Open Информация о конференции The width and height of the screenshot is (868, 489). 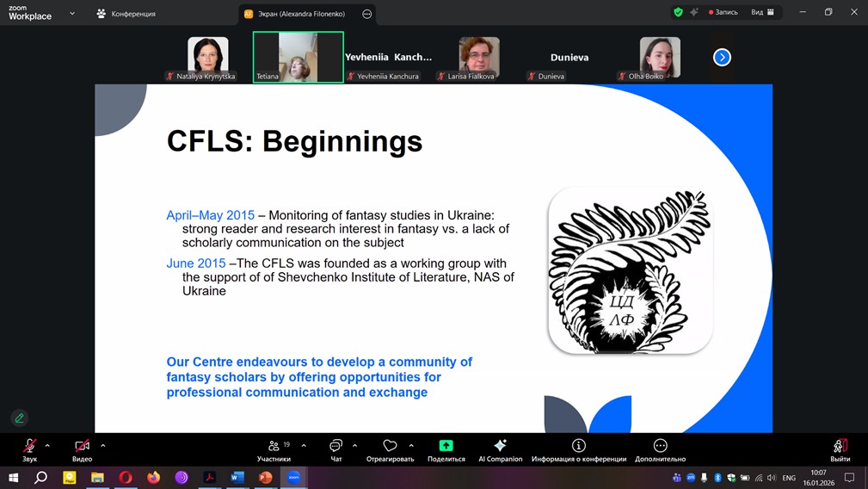click(x=578, y=449)
